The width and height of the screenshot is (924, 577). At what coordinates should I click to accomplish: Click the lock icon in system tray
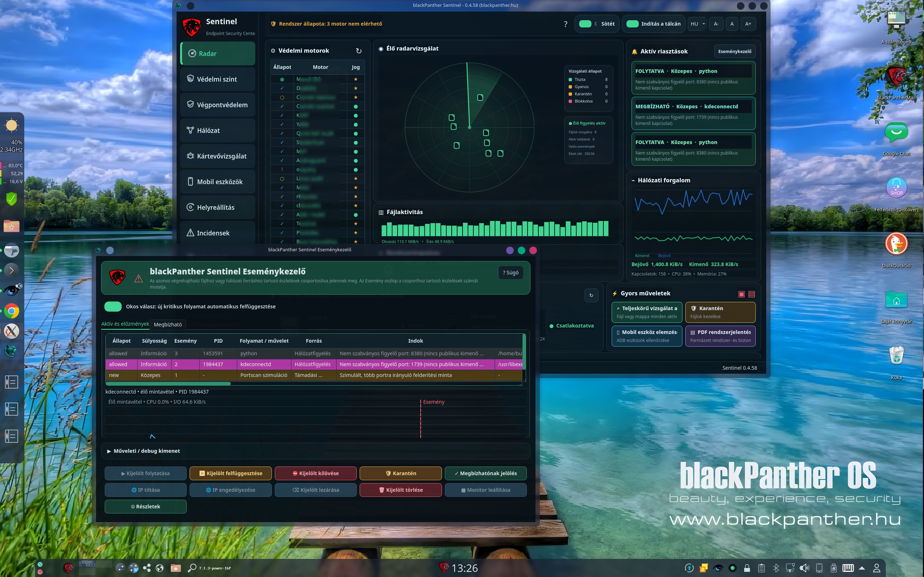point(747,568)
